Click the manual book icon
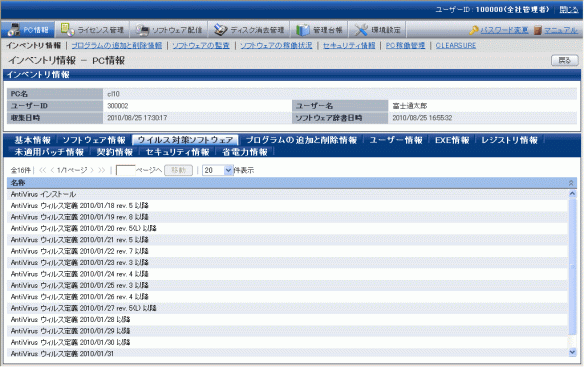The width and height of the screenshot is (584, 367). 537,30
